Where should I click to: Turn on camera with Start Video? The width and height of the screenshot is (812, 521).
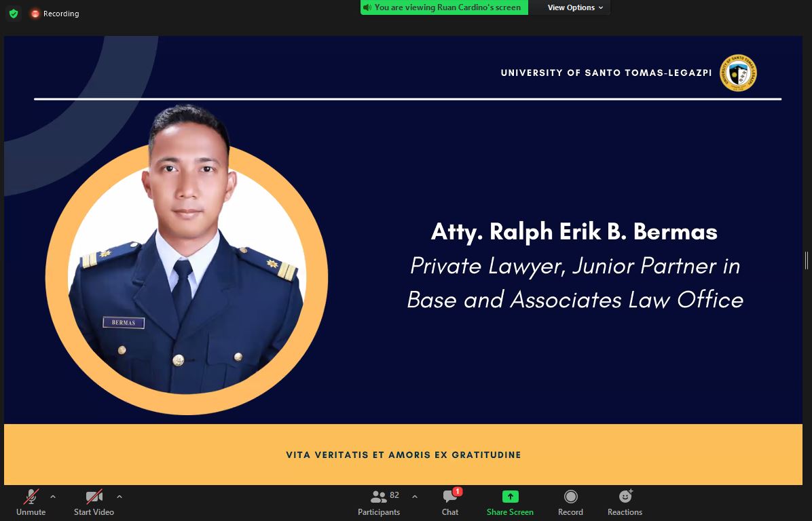coord(94,503)
